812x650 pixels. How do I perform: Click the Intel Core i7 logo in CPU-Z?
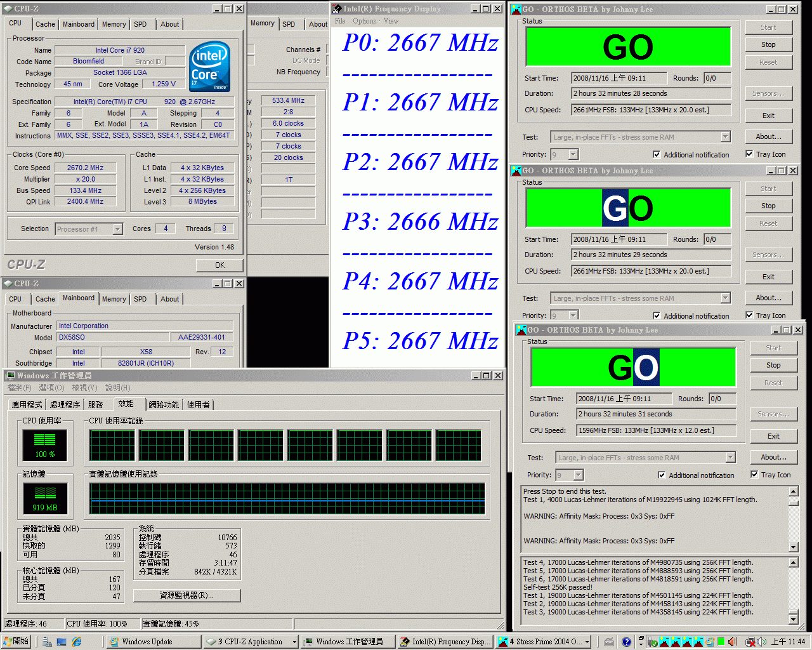[210, 67]
